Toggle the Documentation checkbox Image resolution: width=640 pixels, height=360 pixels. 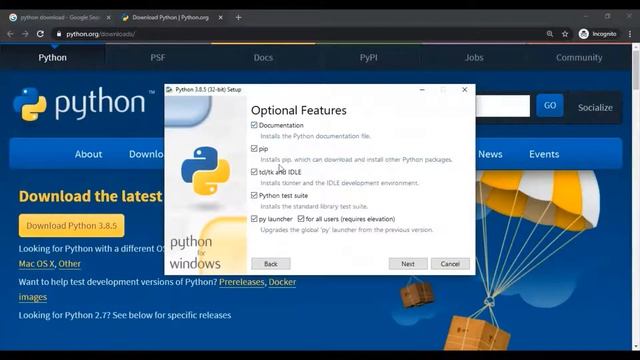(x=254, y=125)
